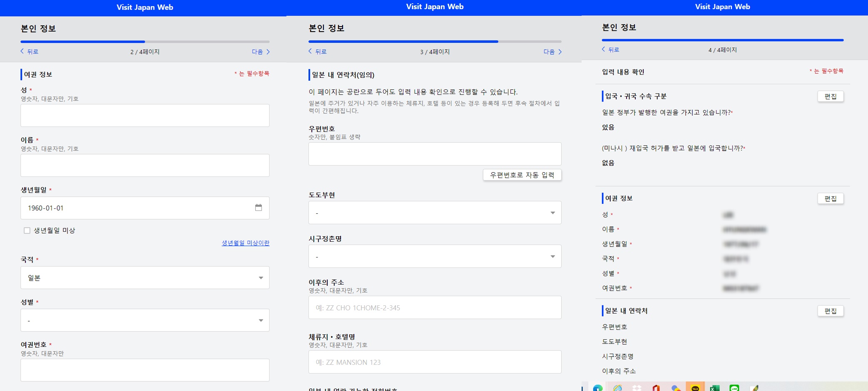Open the 생년월일 미상이란 link

coord(245,243)
